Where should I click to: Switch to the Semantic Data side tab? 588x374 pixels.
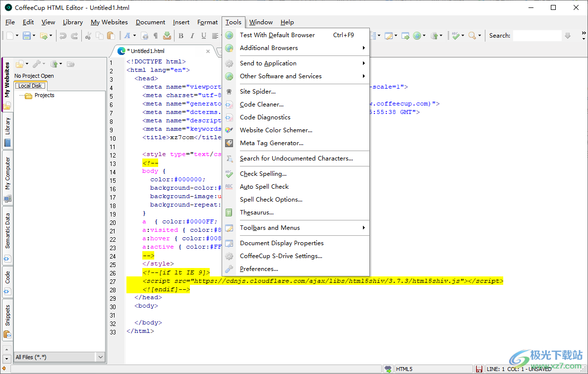coord(7,236)
